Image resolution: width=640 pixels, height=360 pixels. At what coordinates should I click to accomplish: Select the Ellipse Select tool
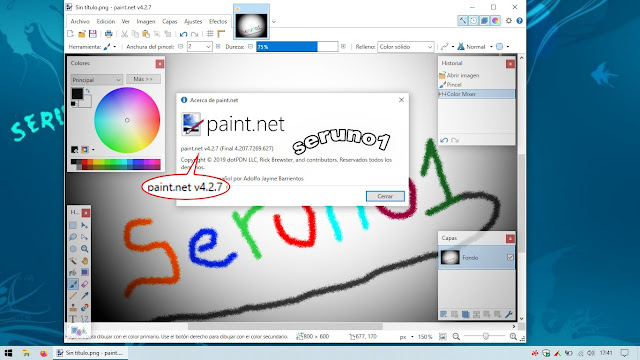tap(73, 249)
